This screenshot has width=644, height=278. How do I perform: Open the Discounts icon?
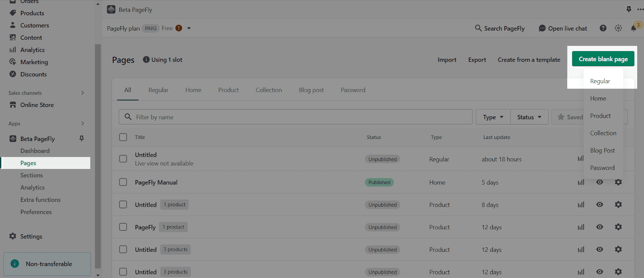pos(13,74)
